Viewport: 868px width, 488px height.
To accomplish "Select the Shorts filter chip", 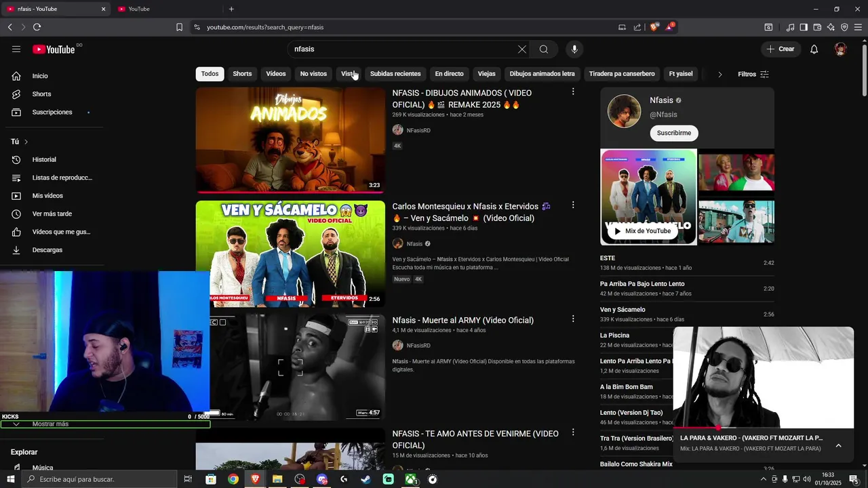I will (242, 74).
